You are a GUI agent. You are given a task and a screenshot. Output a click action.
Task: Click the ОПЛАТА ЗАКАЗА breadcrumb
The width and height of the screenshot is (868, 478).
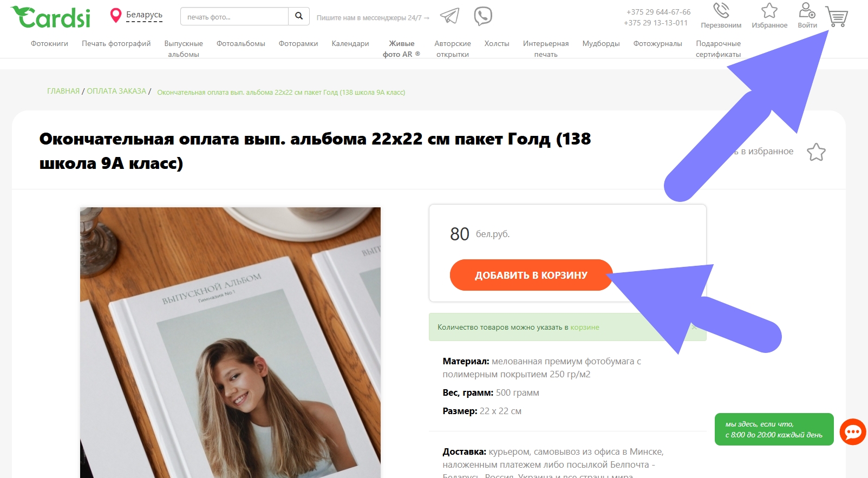click(116, 91)
